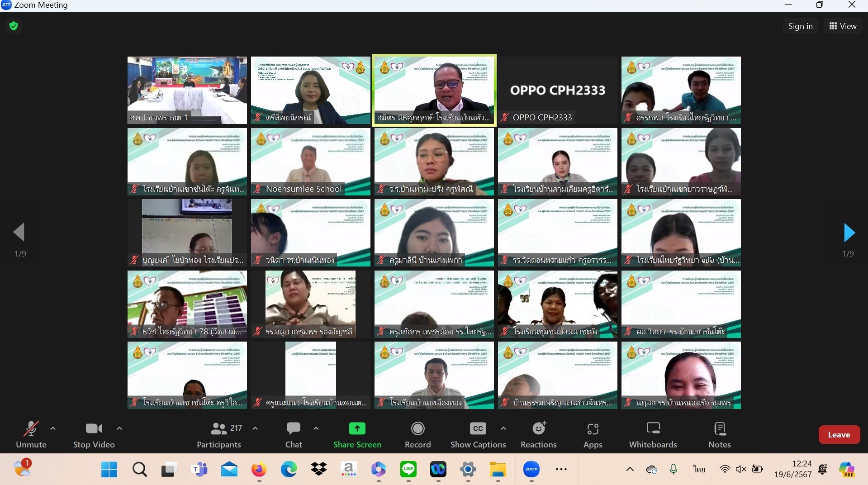
Task: Open the LINE app from the taskbar
Action: click(x=408, y=469)
